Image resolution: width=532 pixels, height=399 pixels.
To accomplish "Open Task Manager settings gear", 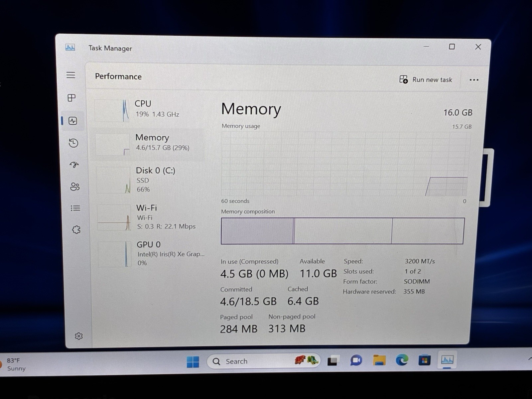I will pos(79,336).
